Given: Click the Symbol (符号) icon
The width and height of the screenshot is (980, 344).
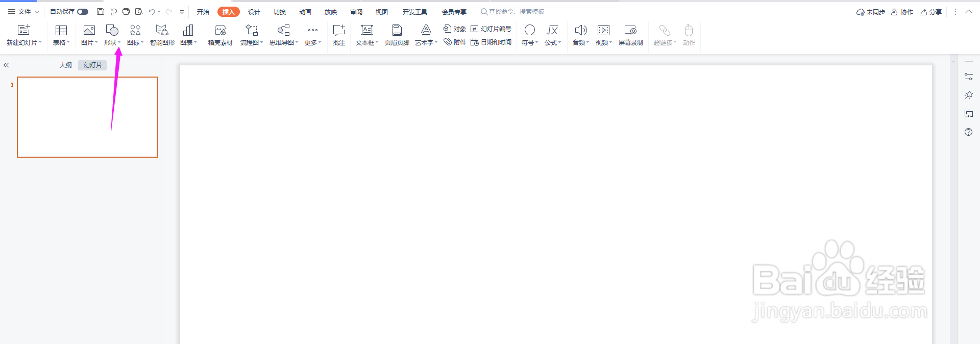Looking at the screenshot, I should pyautogui.click(x=530, y=30).
